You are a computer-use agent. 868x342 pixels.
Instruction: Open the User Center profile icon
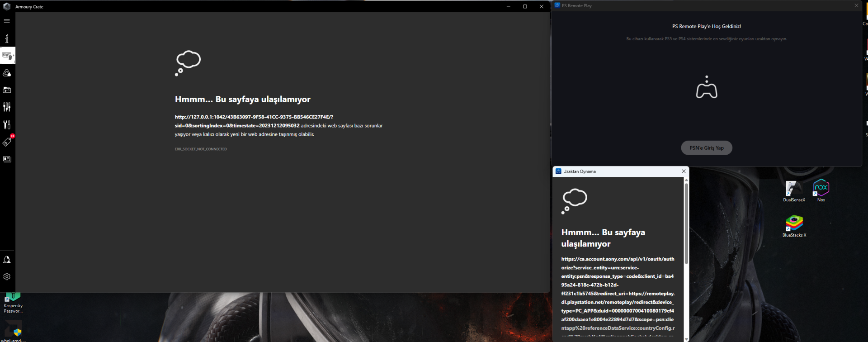click(7, 259)
